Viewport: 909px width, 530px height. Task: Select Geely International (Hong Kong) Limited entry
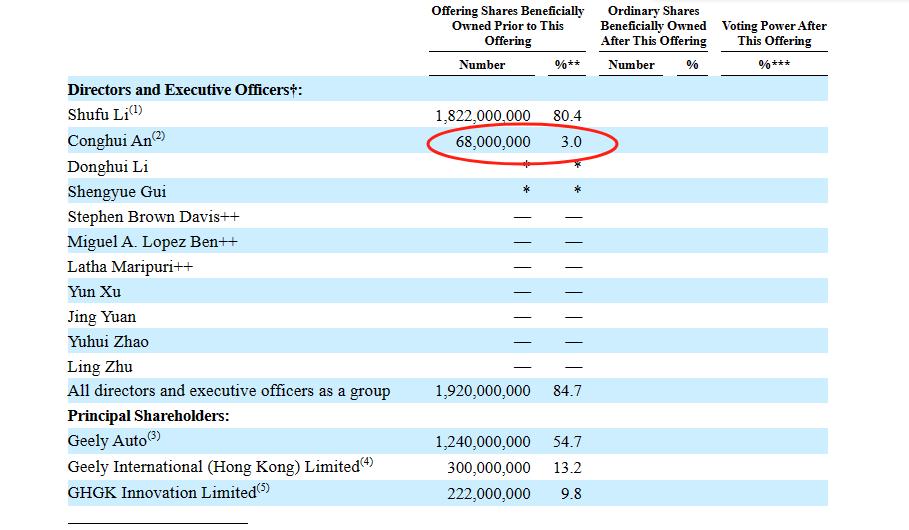[220, 466]
